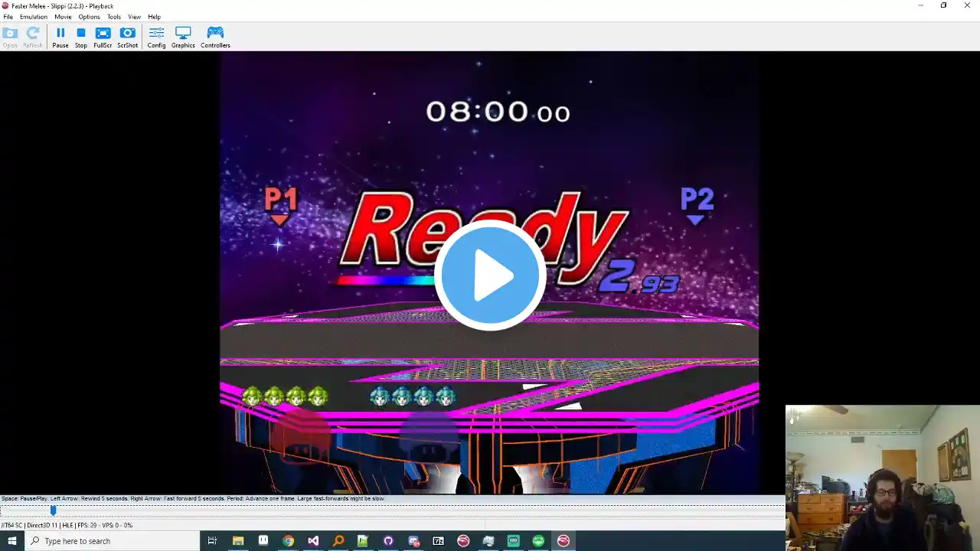Open Task View from the taskbar
Screen dimensions: 980x551
coord(212,541)
